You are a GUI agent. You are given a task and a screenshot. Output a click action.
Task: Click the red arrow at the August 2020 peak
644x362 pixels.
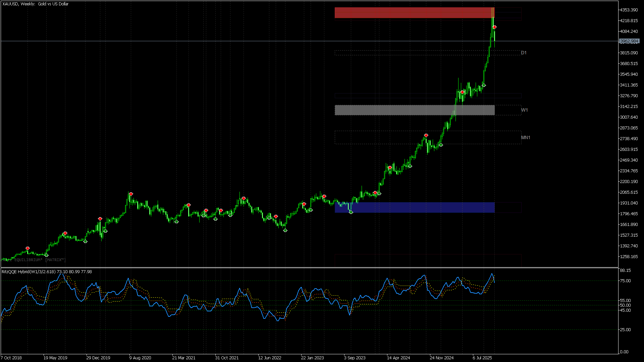131,194
